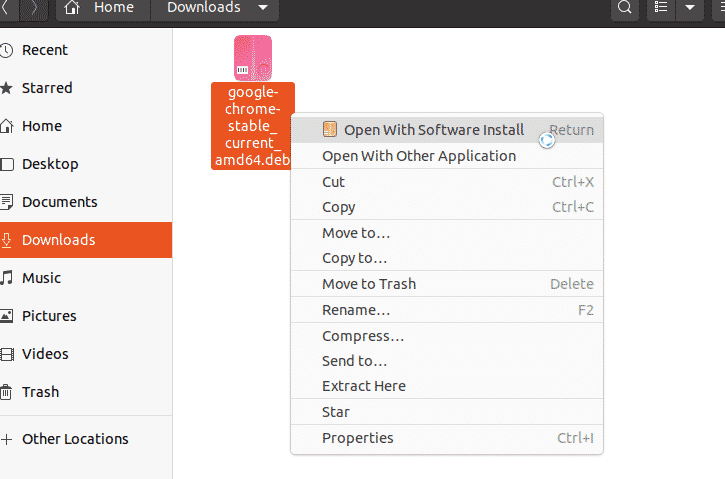Click the Desktop icon in sidebar
This screenshot has width=725, height=479.
[x=7, y=164]
